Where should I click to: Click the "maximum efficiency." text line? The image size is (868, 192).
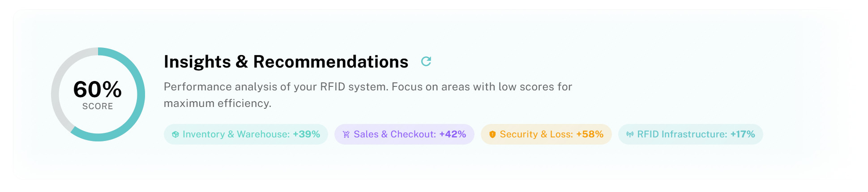[218, 103]
